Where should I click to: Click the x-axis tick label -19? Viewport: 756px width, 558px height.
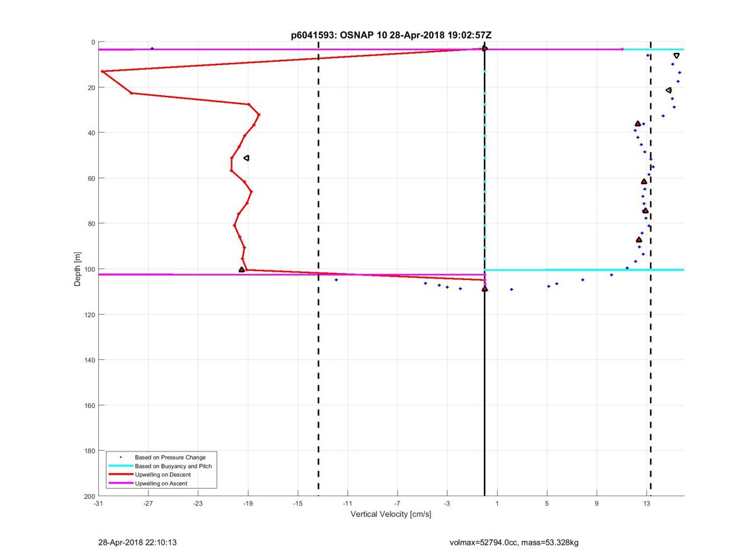click(248, 503)
